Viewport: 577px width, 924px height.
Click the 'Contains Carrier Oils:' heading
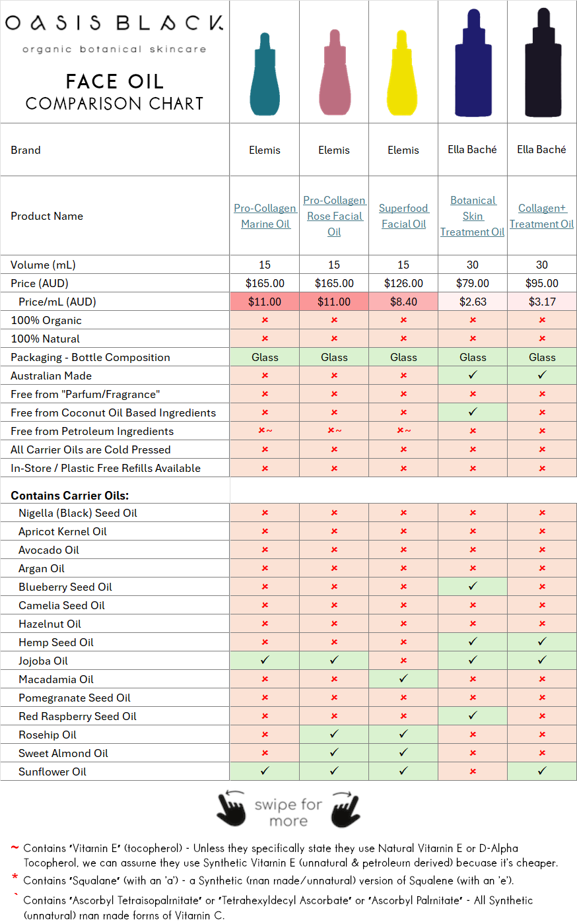tap(70, 496)
